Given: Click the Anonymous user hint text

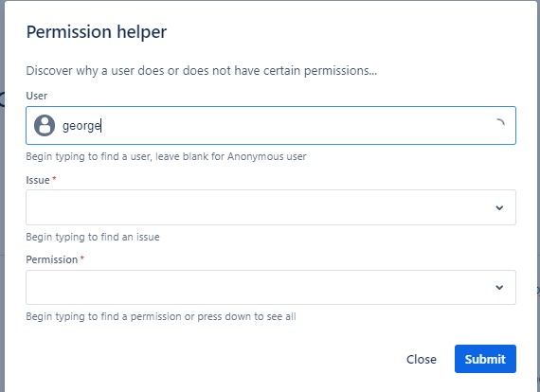Looking at the screenshot, I should tap(166, 156).
